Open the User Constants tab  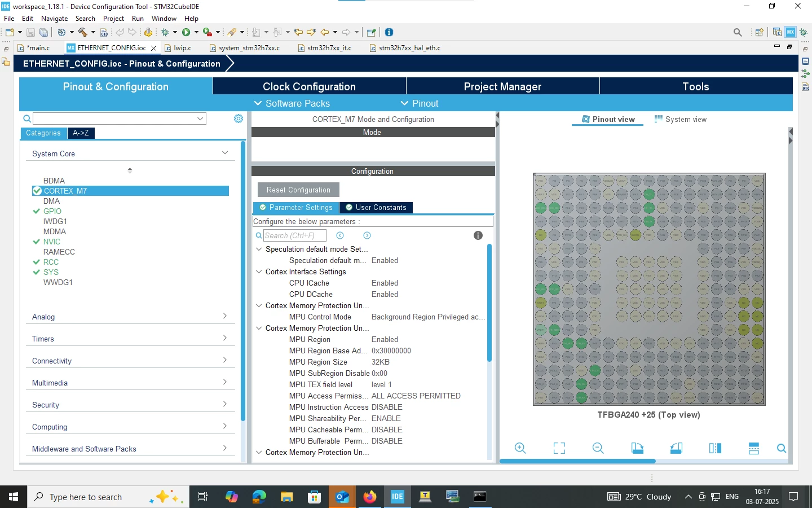376,208
